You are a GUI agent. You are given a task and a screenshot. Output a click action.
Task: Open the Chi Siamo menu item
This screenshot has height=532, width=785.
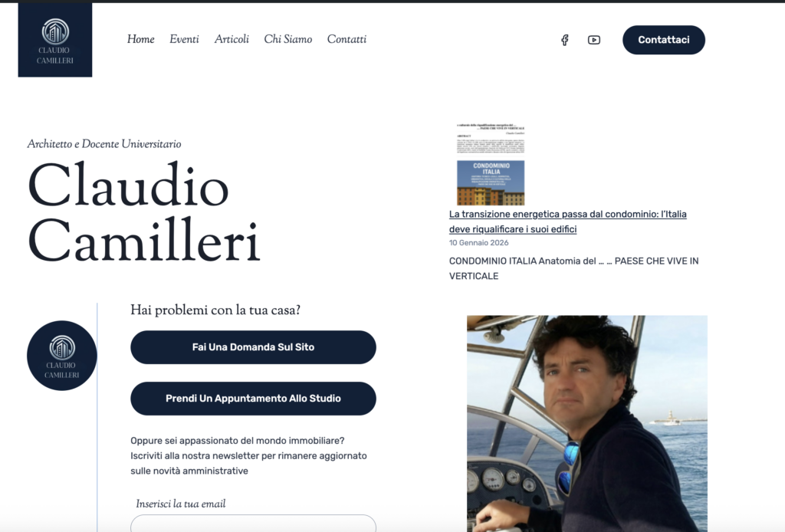(x=287, y=38)
